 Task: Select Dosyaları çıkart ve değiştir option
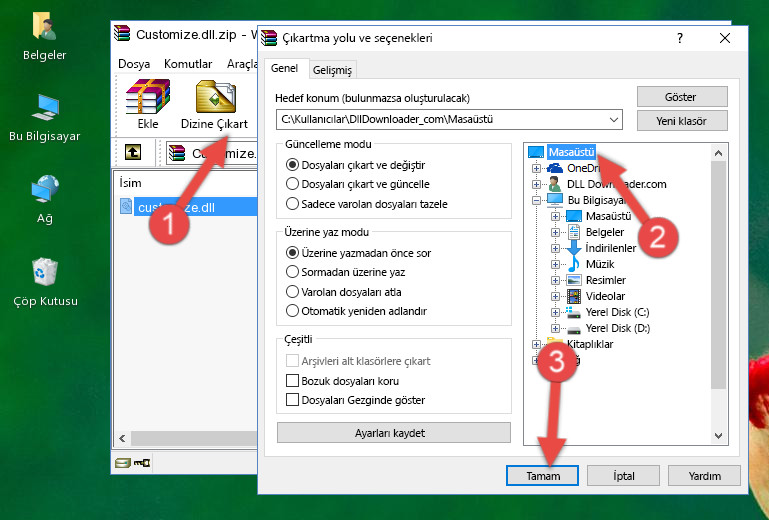(x=292, y=165)
